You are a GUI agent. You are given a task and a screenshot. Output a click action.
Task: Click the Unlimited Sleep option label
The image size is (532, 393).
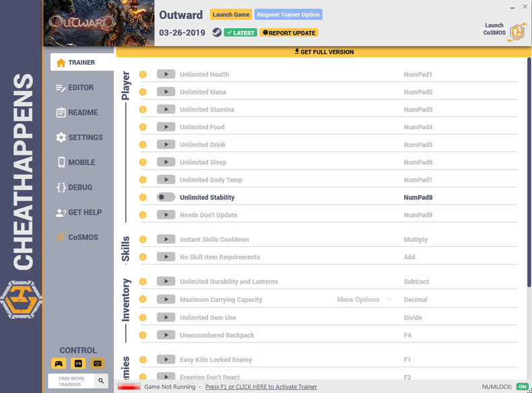pyautogui.click(x=203, y=162)
